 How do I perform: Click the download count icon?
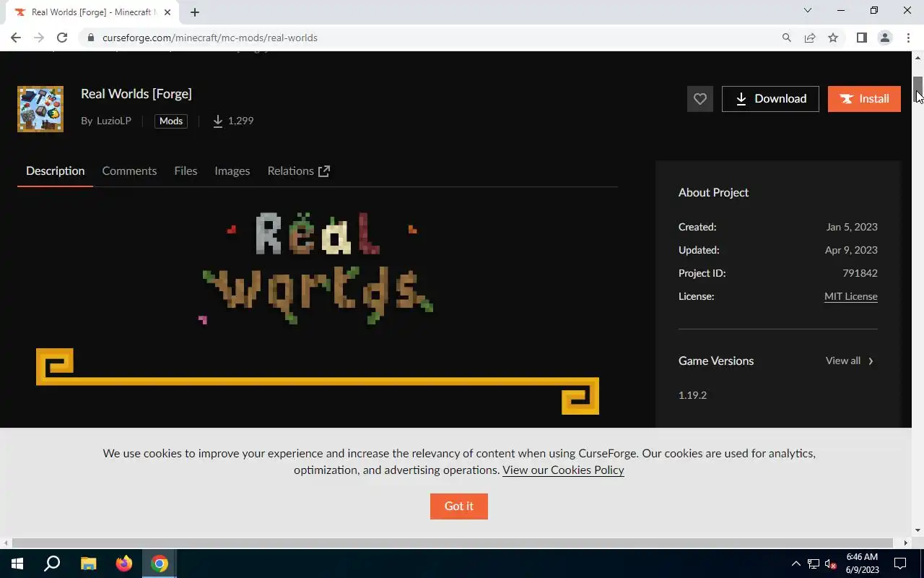[x=218, y=121]
